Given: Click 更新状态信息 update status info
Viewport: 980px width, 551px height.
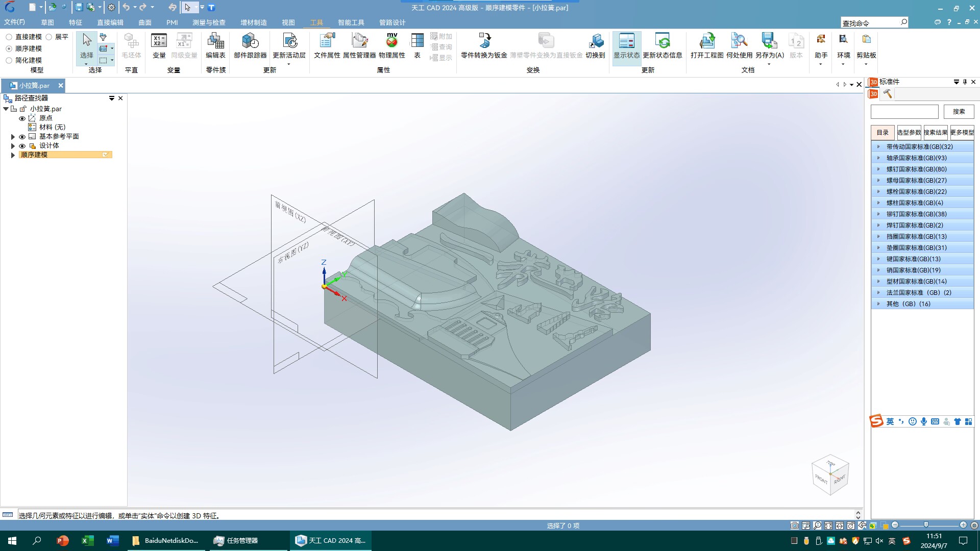Looking at the screenshot, I should pos(663,46).
